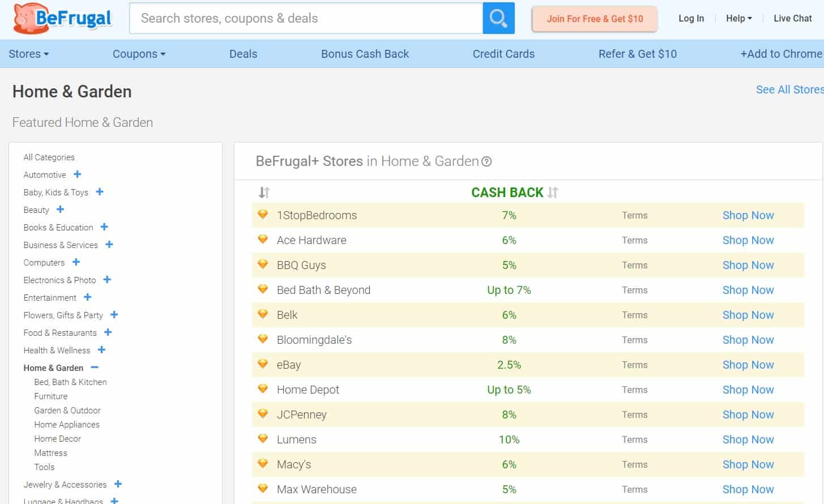The width and height of the screenshot is (824, 504).
Task: Click the gem icon beside BBQ Guys
Action: 263,264
